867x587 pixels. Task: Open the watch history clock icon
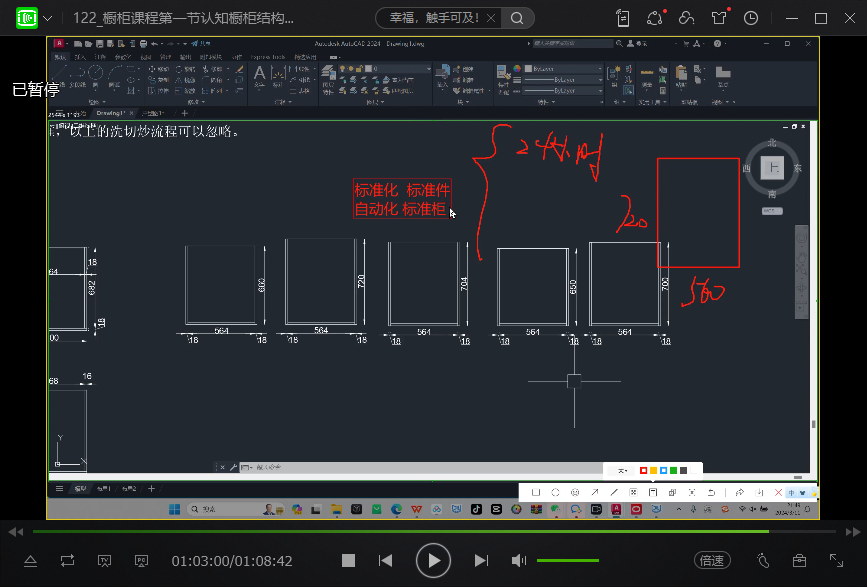751,18
